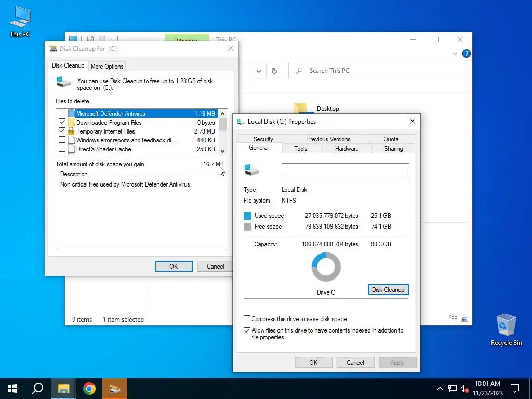The height and width of the screenshot is (399, 532).
Task: Click the File Explorer help icon
Action: pos(467,54)
